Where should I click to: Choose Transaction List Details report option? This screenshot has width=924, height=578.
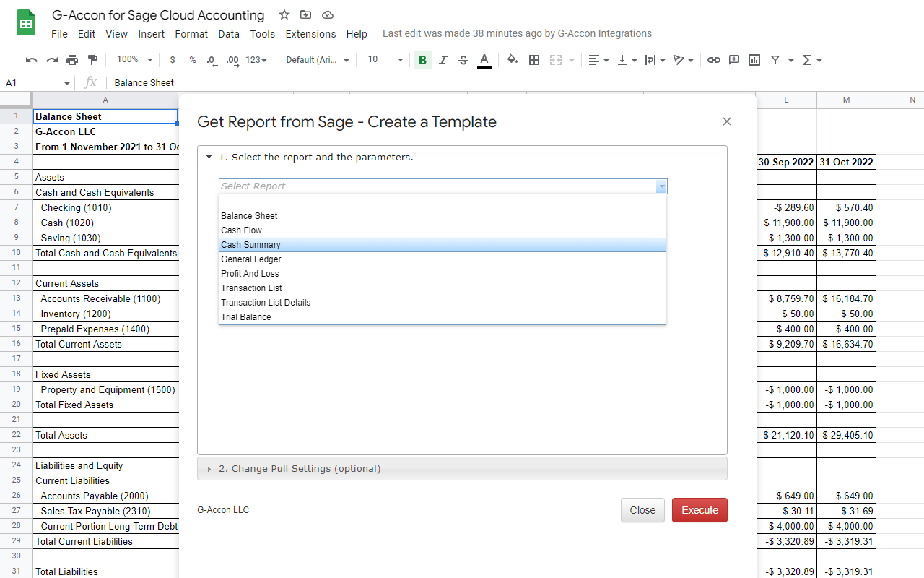click(442, 303)
